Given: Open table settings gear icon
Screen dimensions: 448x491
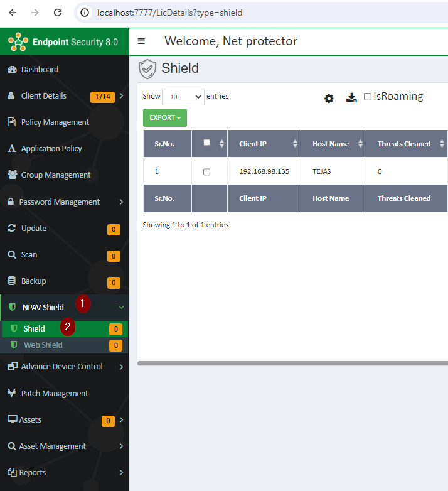Looking at the screenshot, I should [x=329, y=99].
